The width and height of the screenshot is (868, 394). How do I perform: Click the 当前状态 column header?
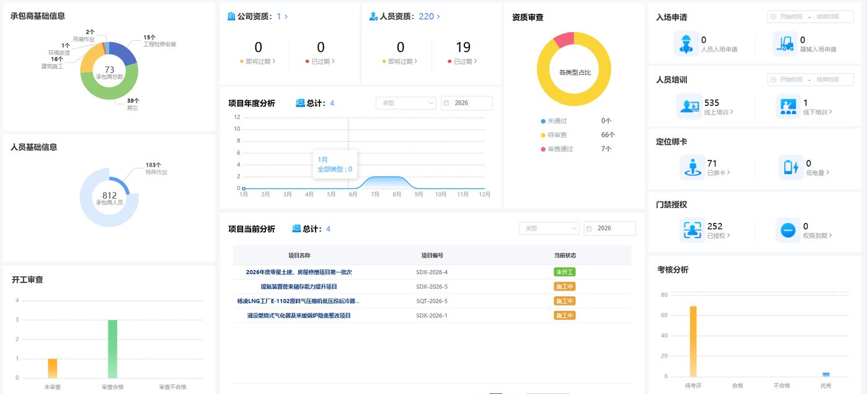(x=565, y=255)
